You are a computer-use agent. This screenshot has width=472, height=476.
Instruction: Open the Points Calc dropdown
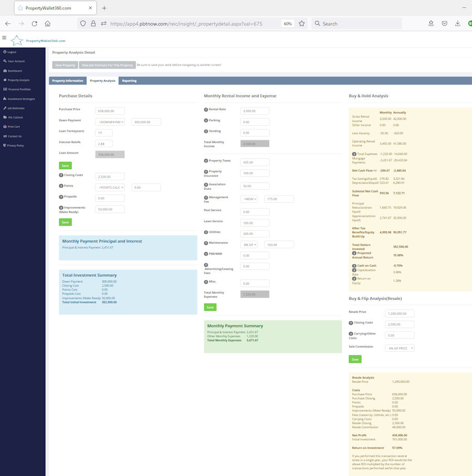coord(110,188)
